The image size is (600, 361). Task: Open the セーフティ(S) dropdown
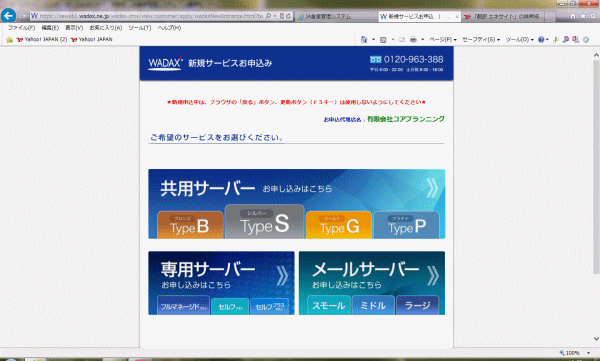point(481,39)
